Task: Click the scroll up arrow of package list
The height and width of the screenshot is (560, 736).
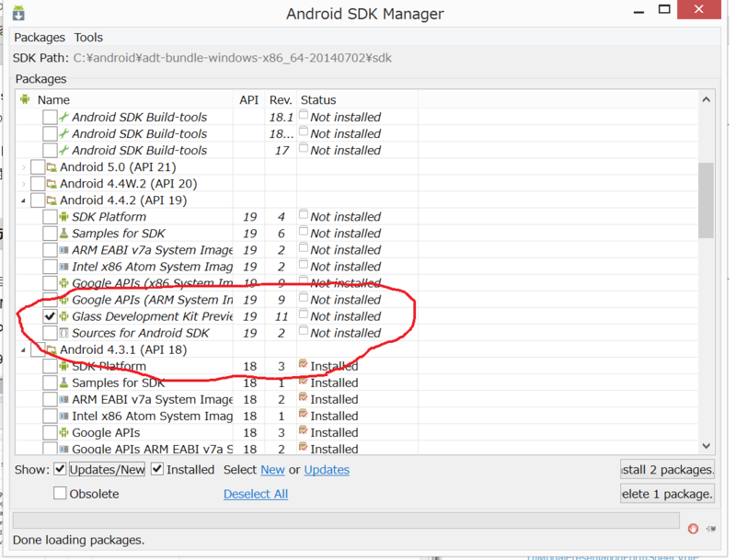Action: coord(706,99)
